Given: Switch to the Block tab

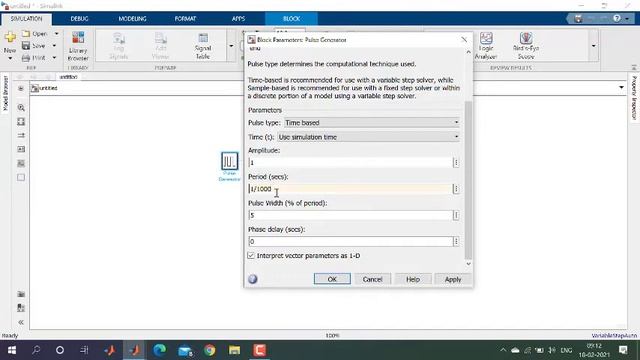Looking at the screenshot, I should pyautogui.click(x=291, y=19).
